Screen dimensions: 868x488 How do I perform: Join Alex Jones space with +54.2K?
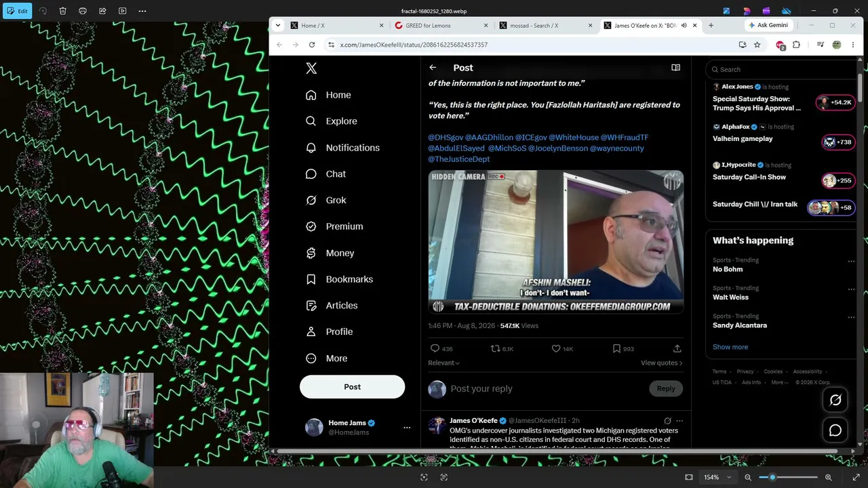point(835,103)
